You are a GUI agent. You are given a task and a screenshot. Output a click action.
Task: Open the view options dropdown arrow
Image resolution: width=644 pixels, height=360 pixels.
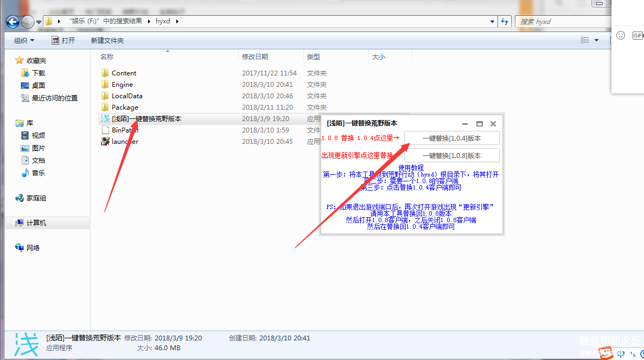coord(596,40)
